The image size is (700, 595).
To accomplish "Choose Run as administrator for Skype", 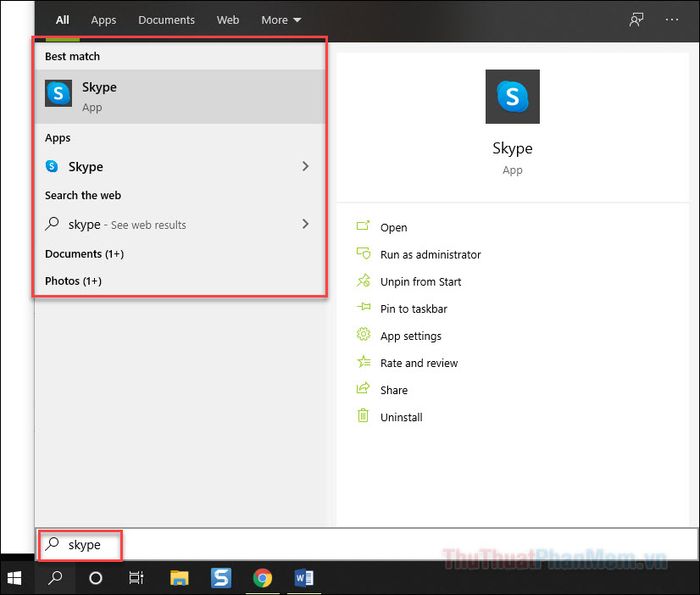I will coord(430,255).
